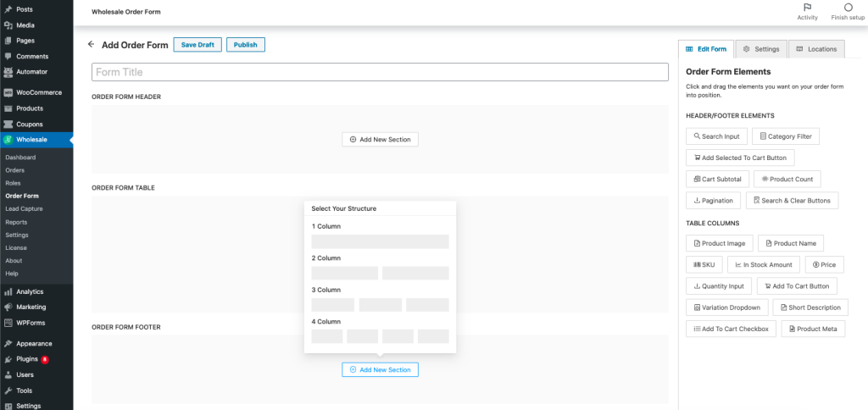The image size is (868, 410).
Task: Switch to the Locations tab
Action: pyautogui.click(x=815, y=49)
